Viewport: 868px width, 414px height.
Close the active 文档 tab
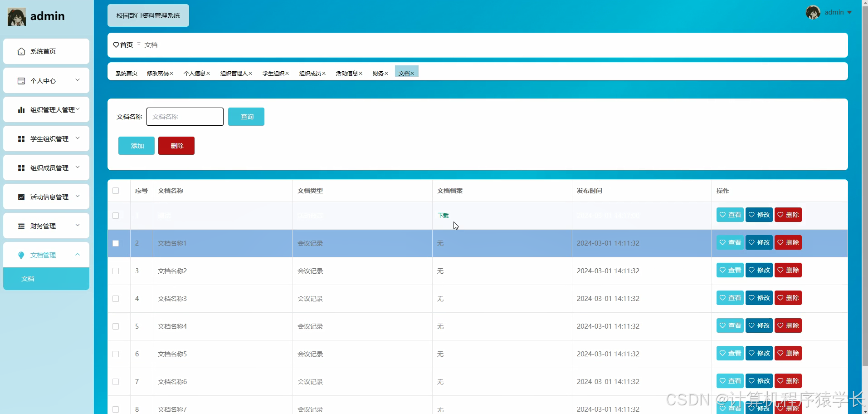[412, 74]
